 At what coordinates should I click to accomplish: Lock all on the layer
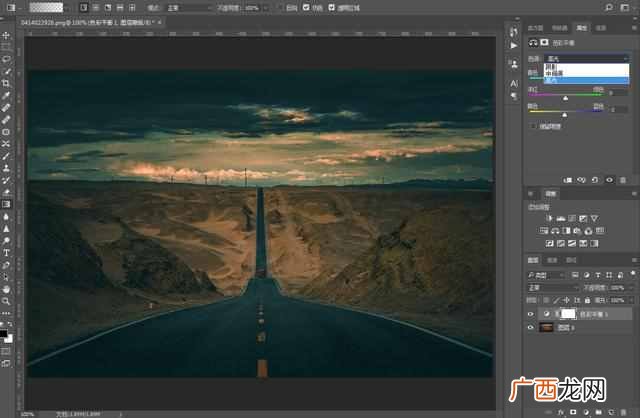(587, 300)
